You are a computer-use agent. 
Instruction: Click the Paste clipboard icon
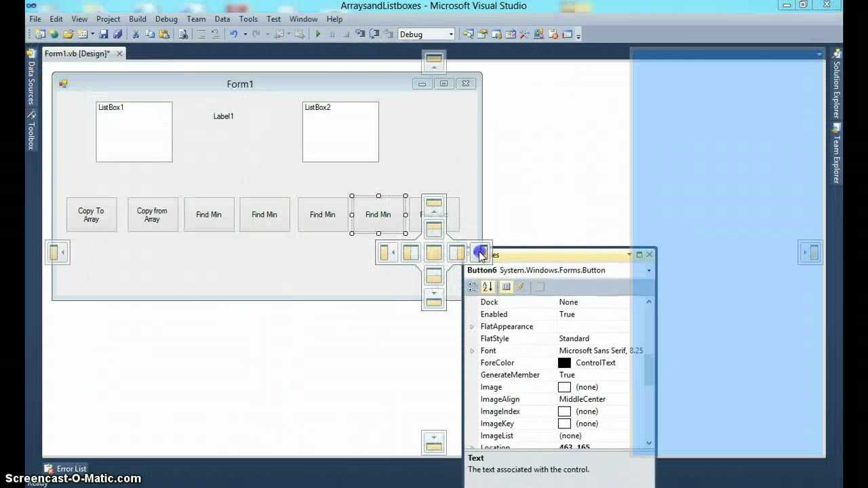[x=164, y=34]
